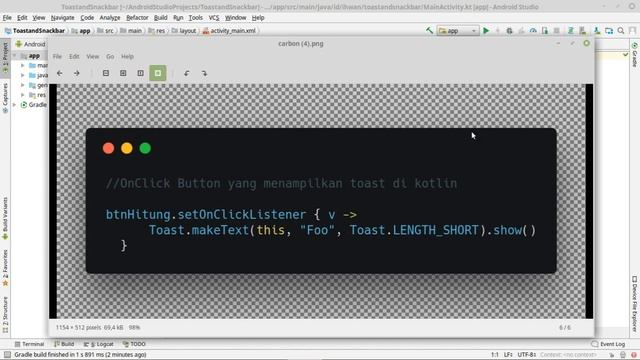The image size is (640, 360).
Task: Open the Gradle panel tab on right edge
Action: tap(635, 54)
